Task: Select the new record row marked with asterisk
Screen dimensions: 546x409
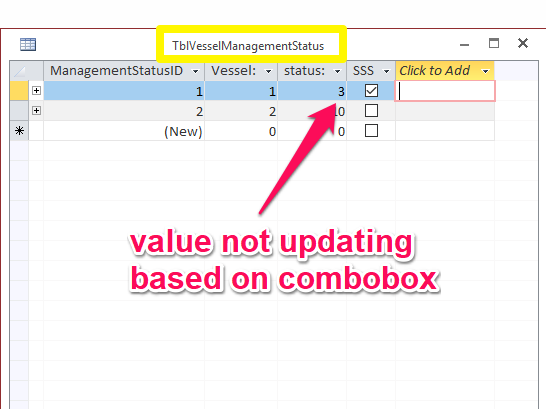Action: point(19,131)
